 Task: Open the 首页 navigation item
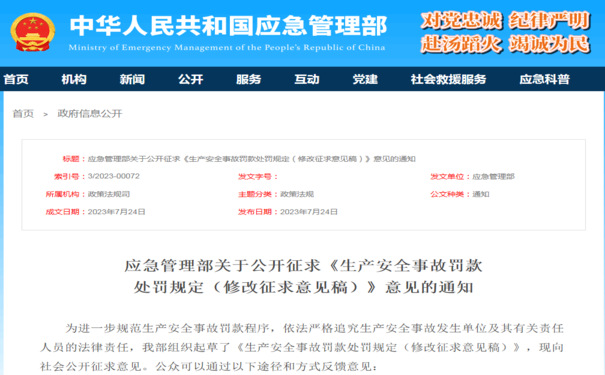click(16, 79)
